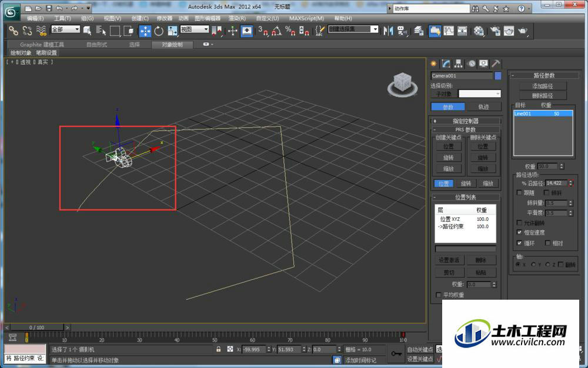Open the quick access toolbar dropdown arrow
The image size is (588, 368).
[x=88, y=8]
